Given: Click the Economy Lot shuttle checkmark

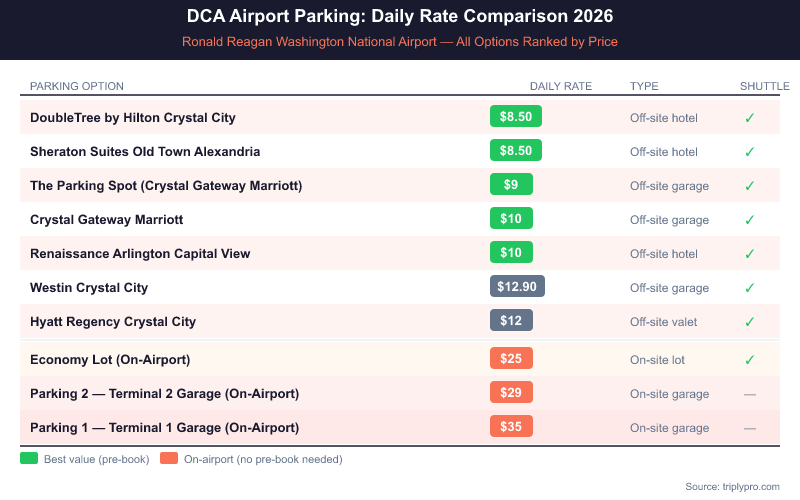Looking at the screenshot, I should point(749,360).
